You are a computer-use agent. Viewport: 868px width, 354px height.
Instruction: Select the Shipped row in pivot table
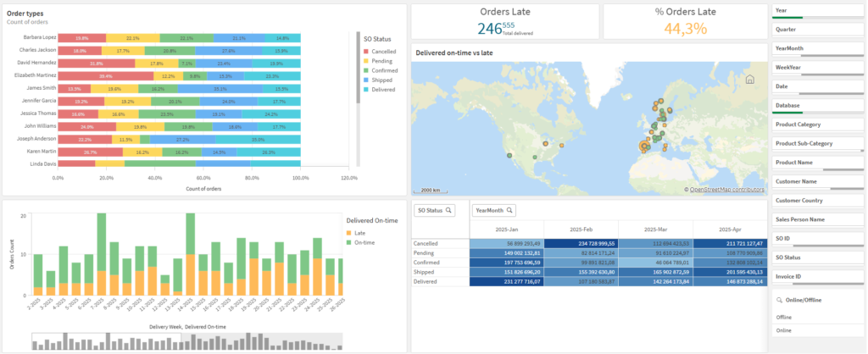coord(439,272)
